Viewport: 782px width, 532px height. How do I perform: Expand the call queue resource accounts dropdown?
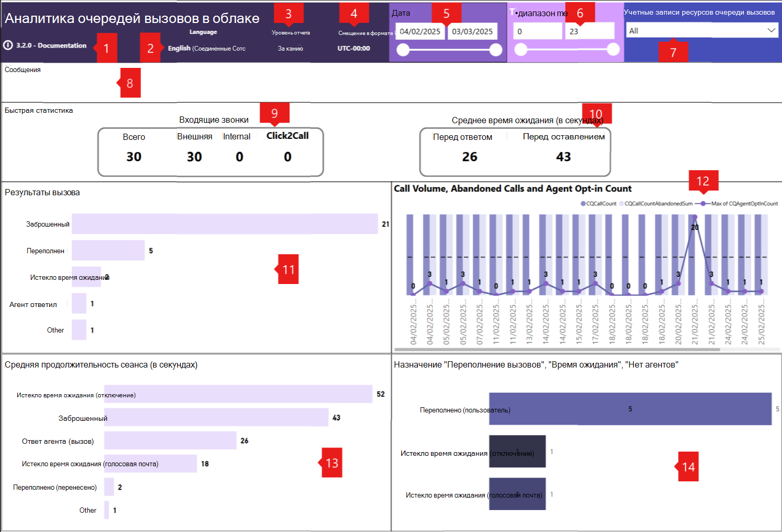pos(702,31)
